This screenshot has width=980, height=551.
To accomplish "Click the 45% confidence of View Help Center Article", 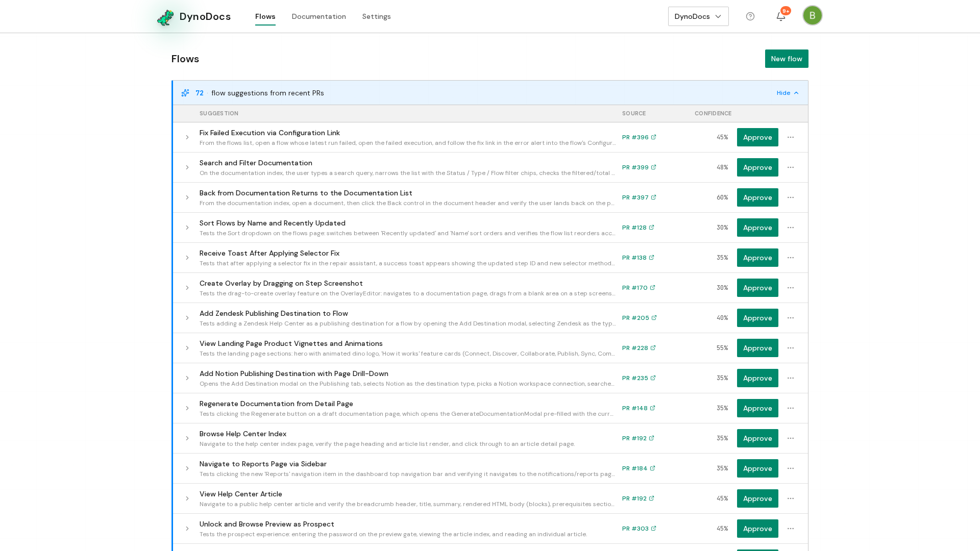I will [722, 498].
